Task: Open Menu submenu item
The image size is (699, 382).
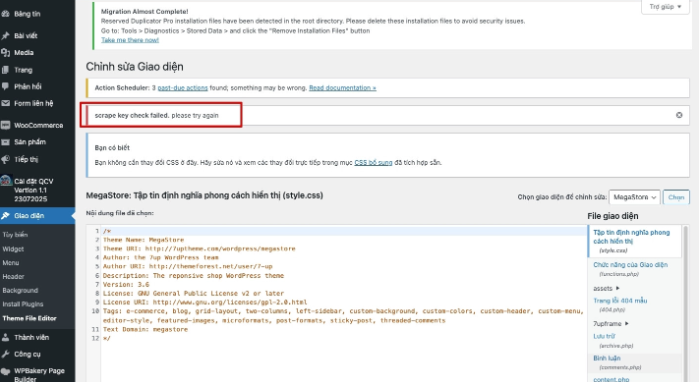Action: click(x=11, y=263)
